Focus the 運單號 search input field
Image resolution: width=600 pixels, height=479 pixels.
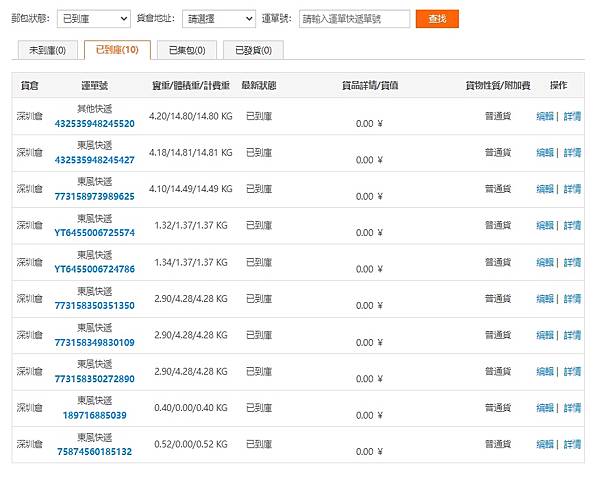pos(354,19)
